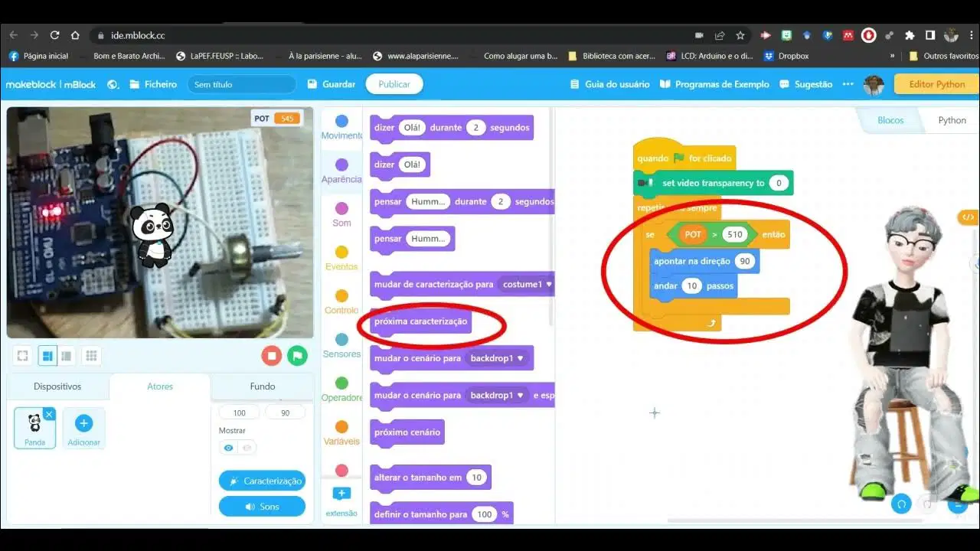Show the sprite using the eye icon
This screenshot has width=980, height=551.
pos(228,448)
